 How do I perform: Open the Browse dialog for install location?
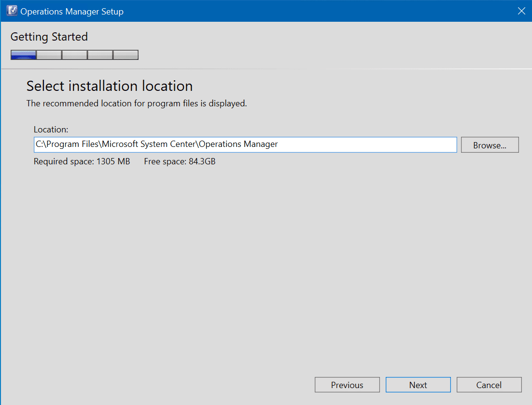point(490,145)
